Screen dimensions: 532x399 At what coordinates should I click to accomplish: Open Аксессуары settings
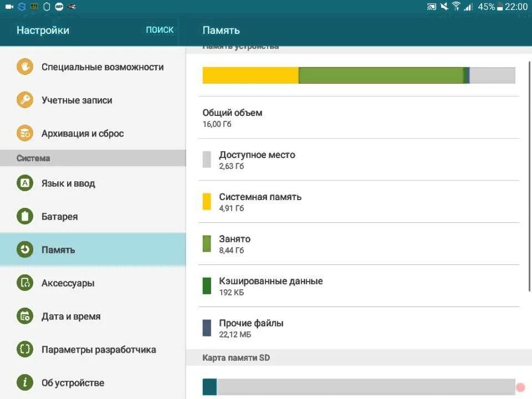click(93, 283)
